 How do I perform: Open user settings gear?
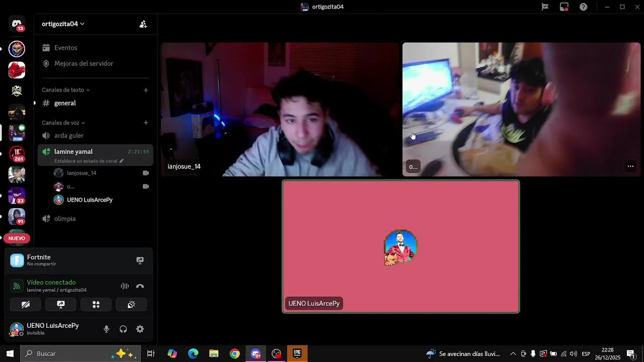[140, 329]
